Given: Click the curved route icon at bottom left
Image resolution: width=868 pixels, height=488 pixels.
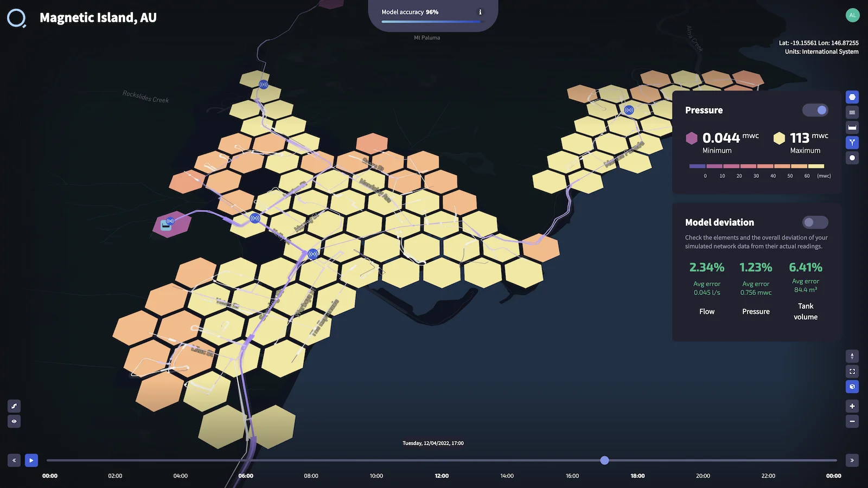Looking at the screenshot, I should [14, 406].
